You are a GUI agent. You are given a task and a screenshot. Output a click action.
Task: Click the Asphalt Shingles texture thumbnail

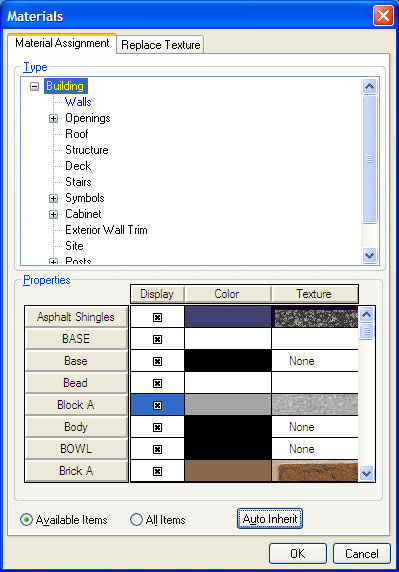coord(315,317)
